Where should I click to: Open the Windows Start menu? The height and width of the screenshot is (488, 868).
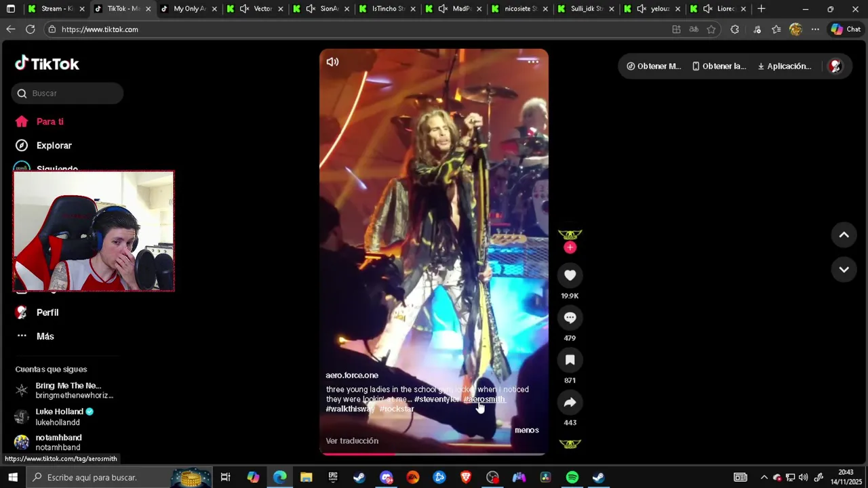coord(14,477)
